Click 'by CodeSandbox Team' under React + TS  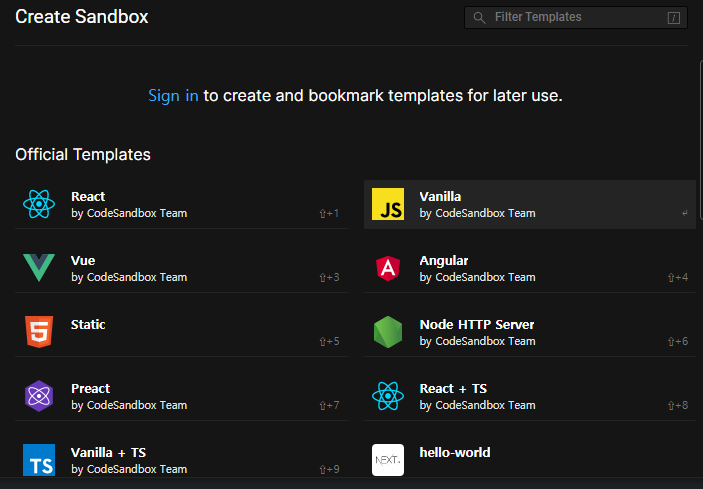click(x=477, y=406)
